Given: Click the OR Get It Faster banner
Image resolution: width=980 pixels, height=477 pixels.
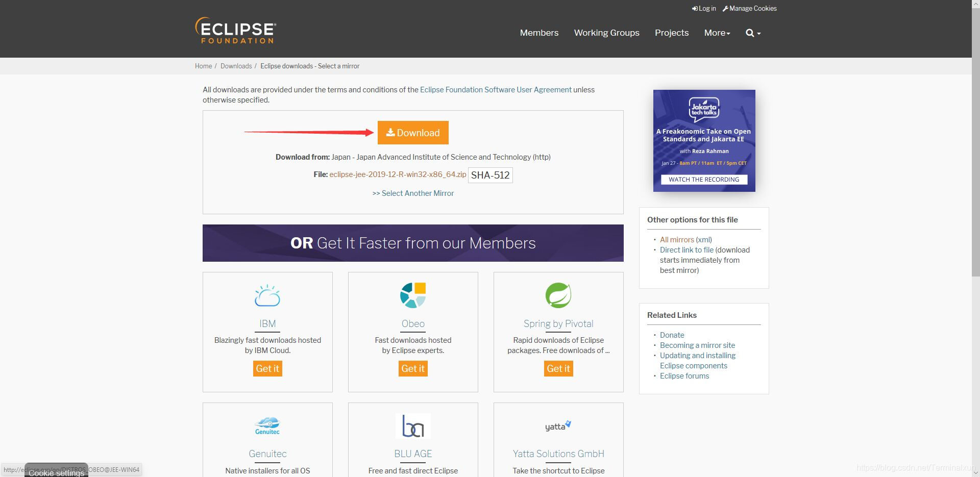Looking at the screenshot, I should [413, 243].
